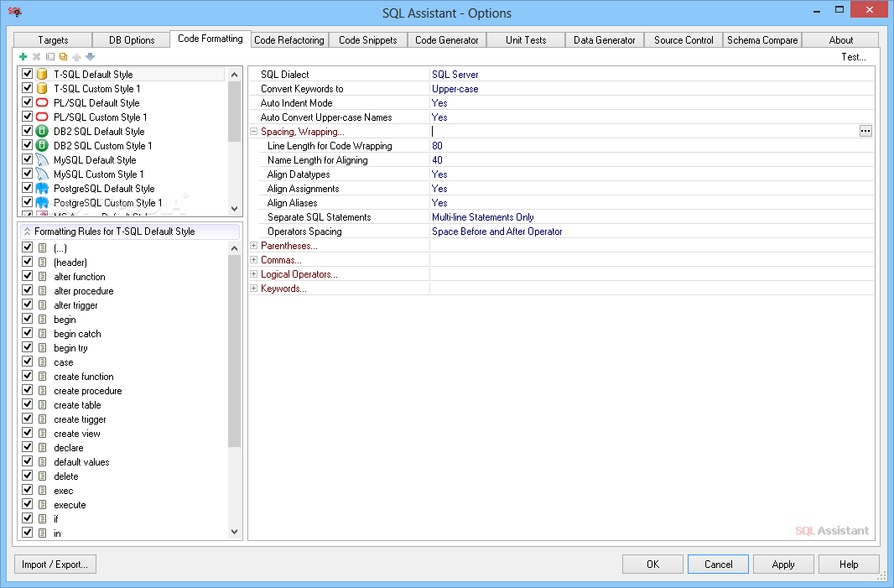The image size is (894, 588).
Task: Click the document icon beside 'begin catch'
Action: [42, 334]
